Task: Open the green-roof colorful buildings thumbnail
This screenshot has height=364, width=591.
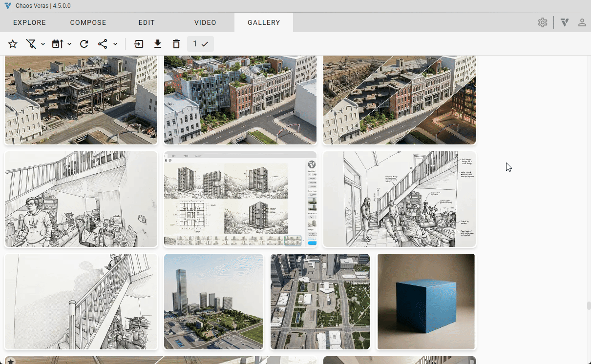Action: point(240,100)
